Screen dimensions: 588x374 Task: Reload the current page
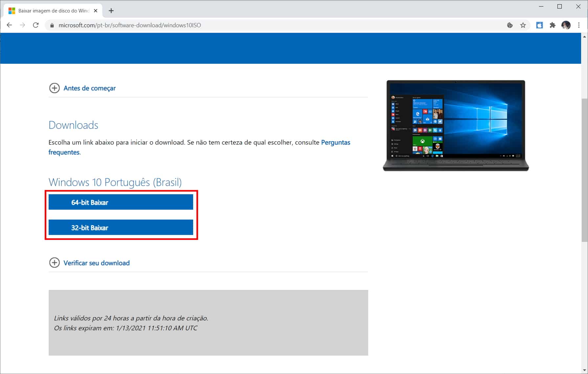point(36,25)
